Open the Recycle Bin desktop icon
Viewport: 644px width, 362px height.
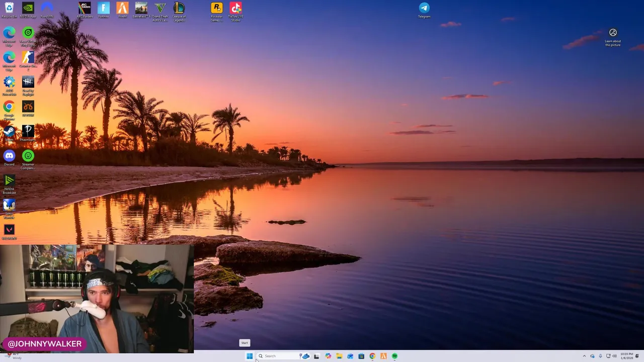coord(9,10)
